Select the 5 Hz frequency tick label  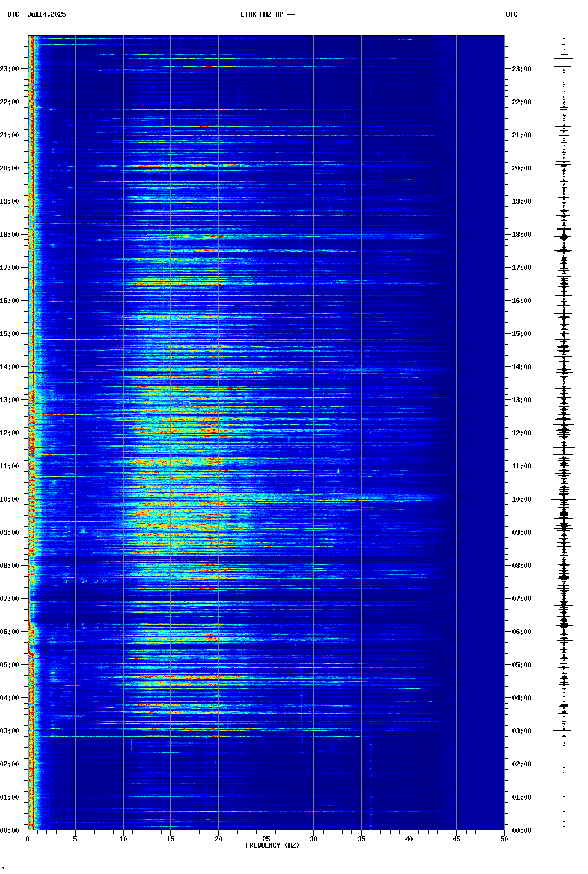[75, 839]
